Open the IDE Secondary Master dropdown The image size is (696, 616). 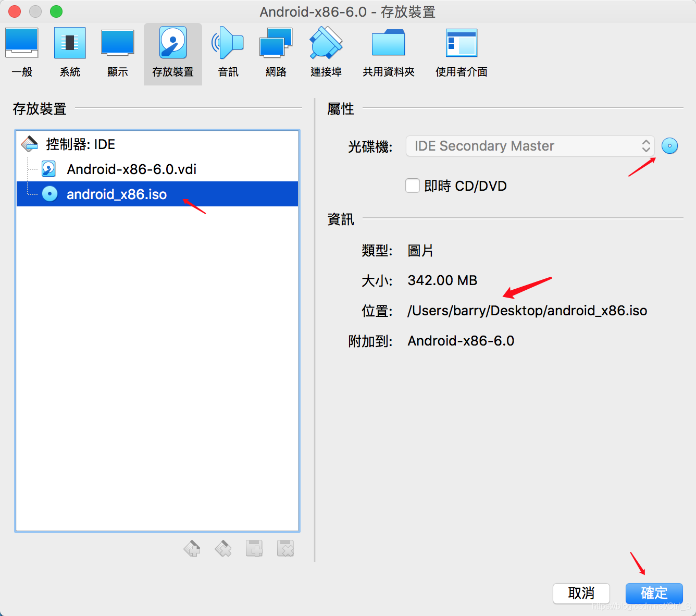tap(530, 146)
